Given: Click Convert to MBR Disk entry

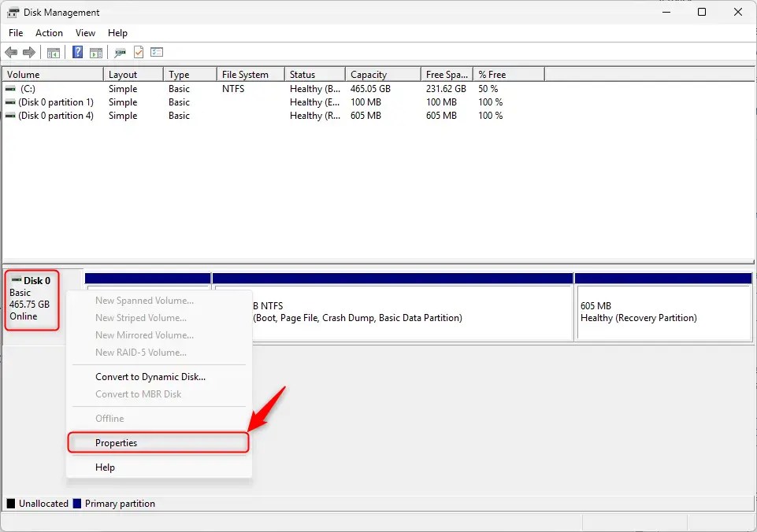Looking at the screenshot, I should tap(158, 394).
